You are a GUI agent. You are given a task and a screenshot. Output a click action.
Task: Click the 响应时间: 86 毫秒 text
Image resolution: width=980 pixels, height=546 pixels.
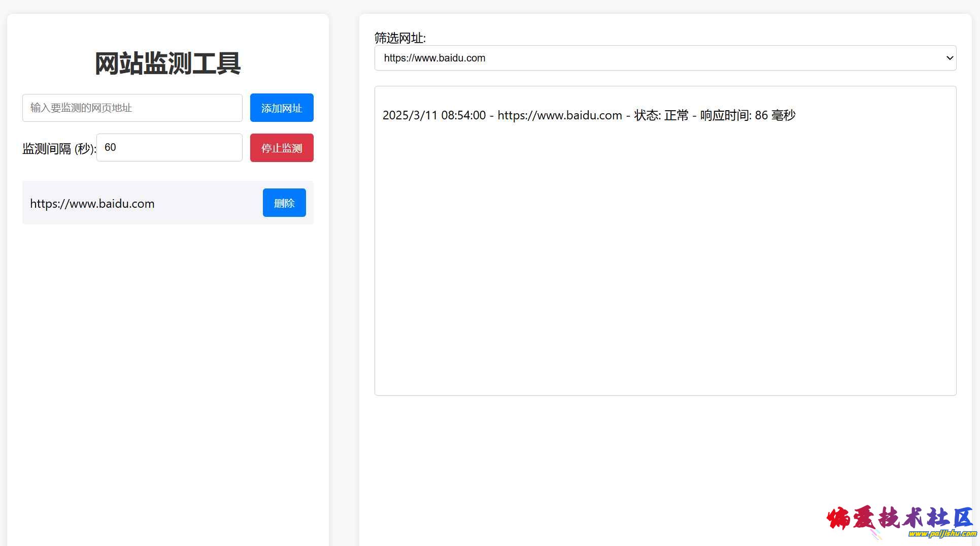[x=748, y=115]
